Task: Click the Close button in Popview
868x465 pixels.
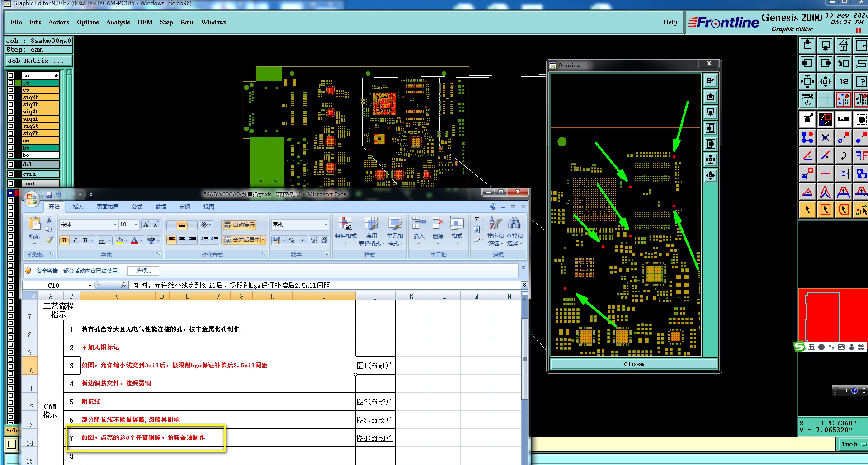Action: [633, 364]
